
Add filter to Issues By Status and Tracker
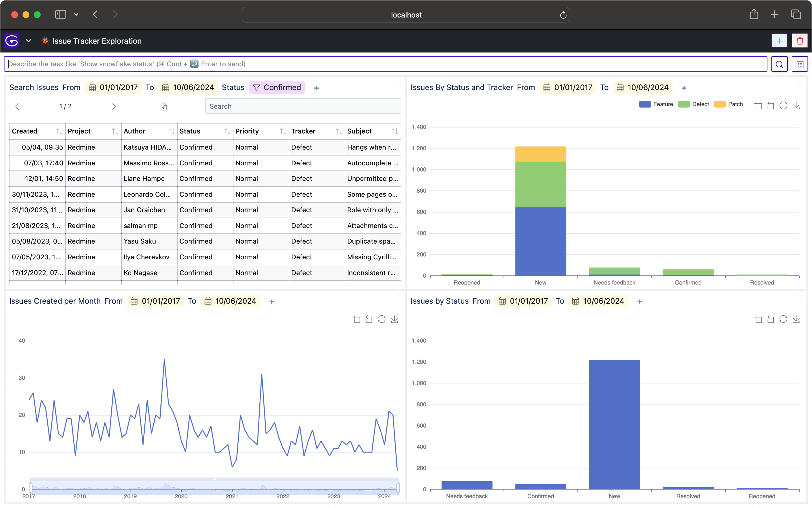click(x=684, y=88)
